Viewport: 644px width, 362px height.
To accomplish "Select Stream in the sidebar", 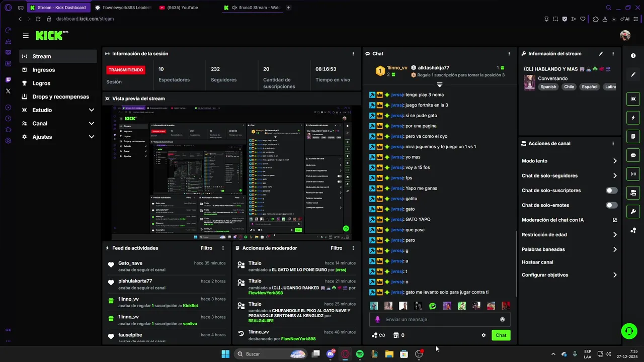I will [58, 56].
